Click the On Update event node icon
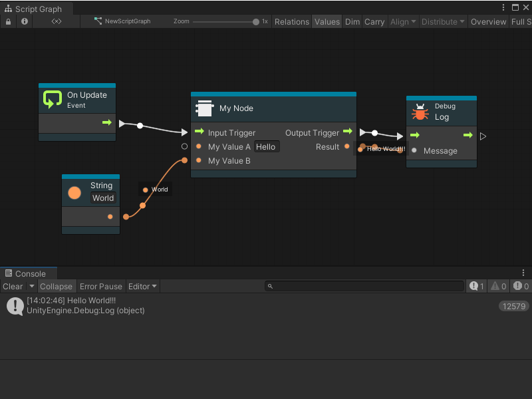Viewport: 532px width, 399px height. coord(53,100)
